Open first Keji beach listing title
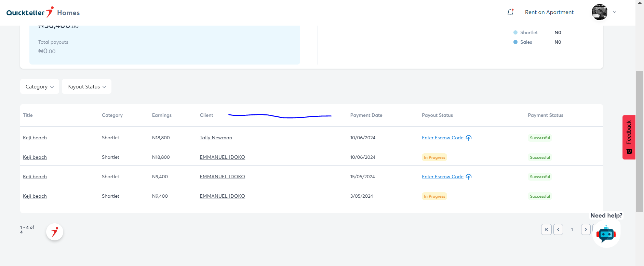 [x=35, y=138]
